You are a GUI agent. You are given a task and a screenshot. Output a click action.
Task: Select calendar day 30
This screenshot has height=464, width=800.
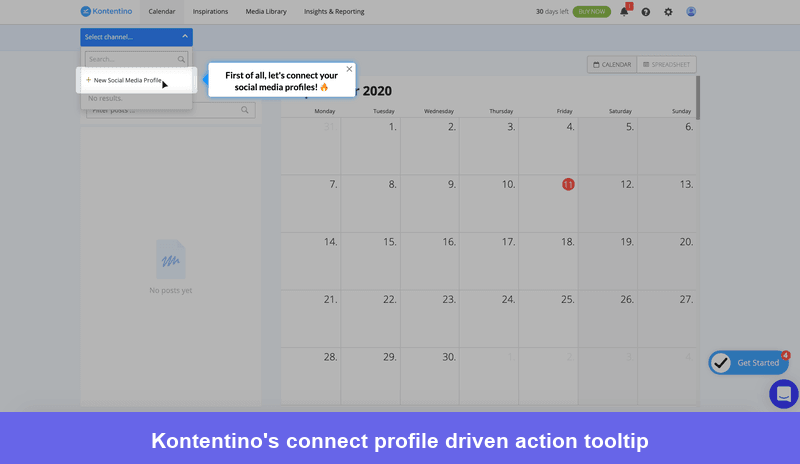(430, 377)
